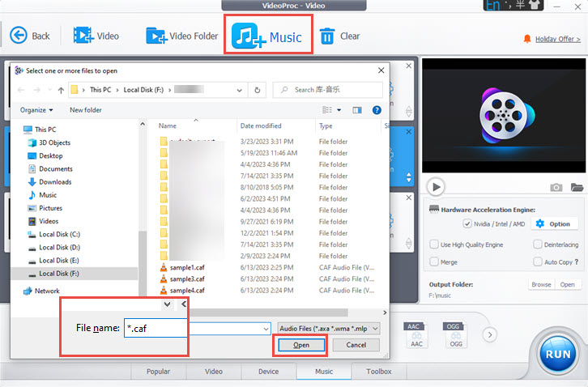Select Network in navigation pane
Viewport: 588px width, 387px height.
47,291
